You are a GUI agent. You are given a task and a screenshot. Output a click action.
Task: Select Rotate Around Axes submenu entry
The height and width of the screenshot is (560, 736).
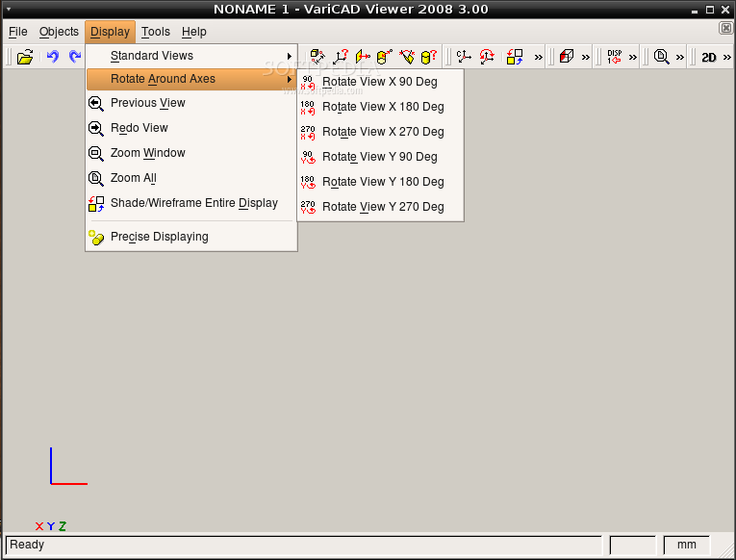191,79
